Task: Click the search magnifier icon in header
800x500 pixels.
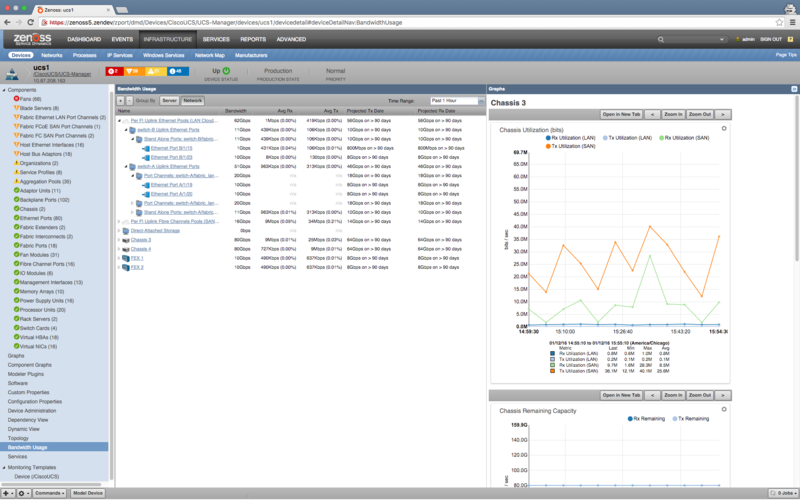Action: click(x=661, y=39)
